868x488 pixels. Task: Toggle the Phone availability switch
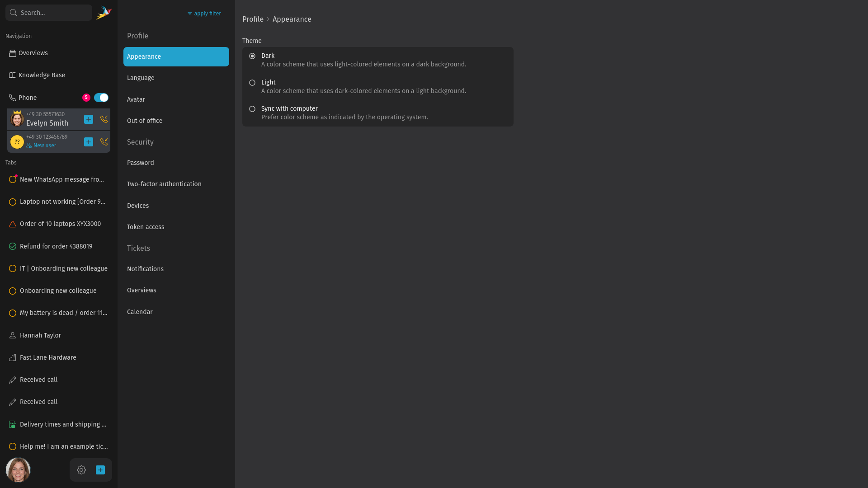(x=101, y=98)
